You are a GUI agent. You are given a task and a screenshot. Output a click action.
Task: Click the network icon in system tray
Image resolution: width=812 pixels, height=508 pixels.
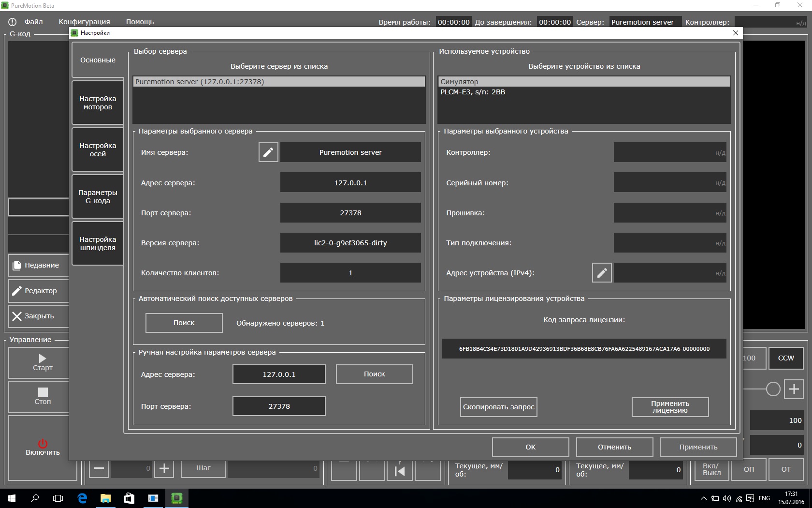[739, 498]
